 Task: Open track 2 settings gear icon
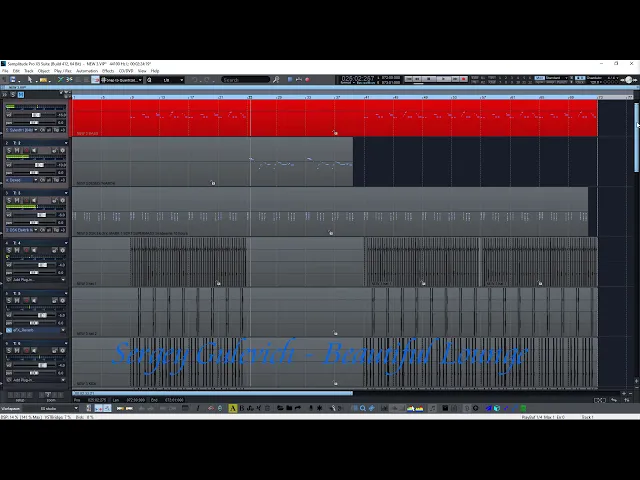[x=62, y=151]
